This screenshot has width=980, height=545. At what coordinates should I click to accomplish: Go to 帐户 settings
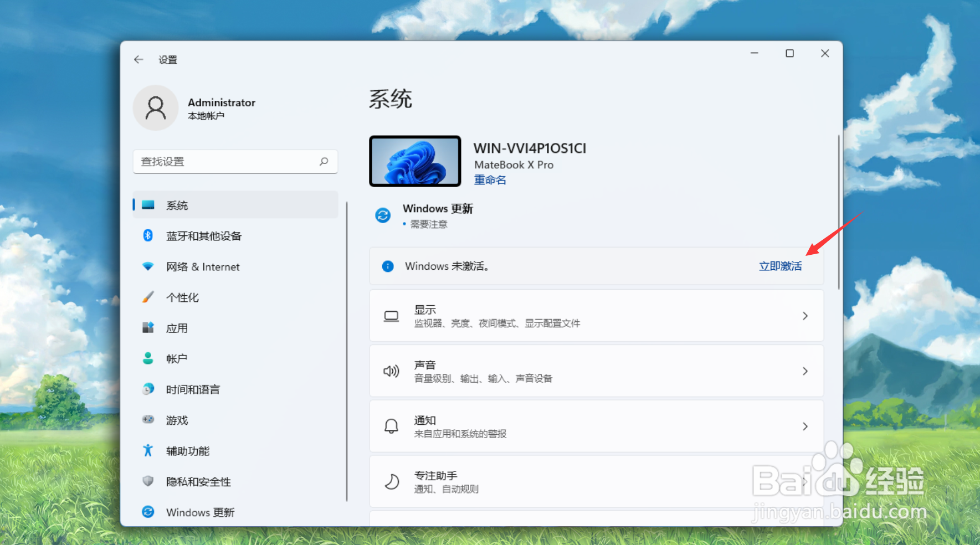coord(235,358)
